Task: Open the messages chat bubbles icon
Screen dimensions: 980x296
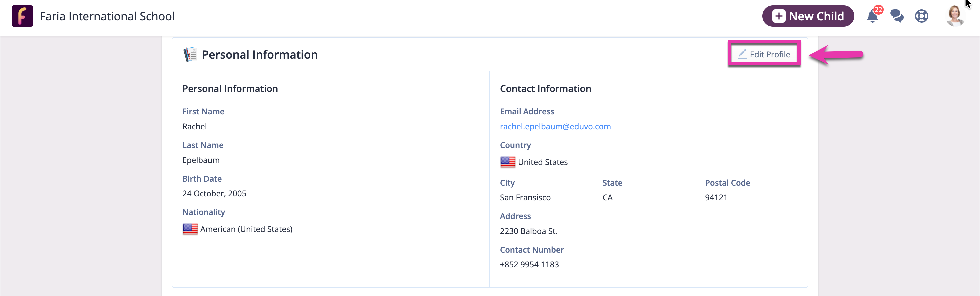Action: point(897,16)
